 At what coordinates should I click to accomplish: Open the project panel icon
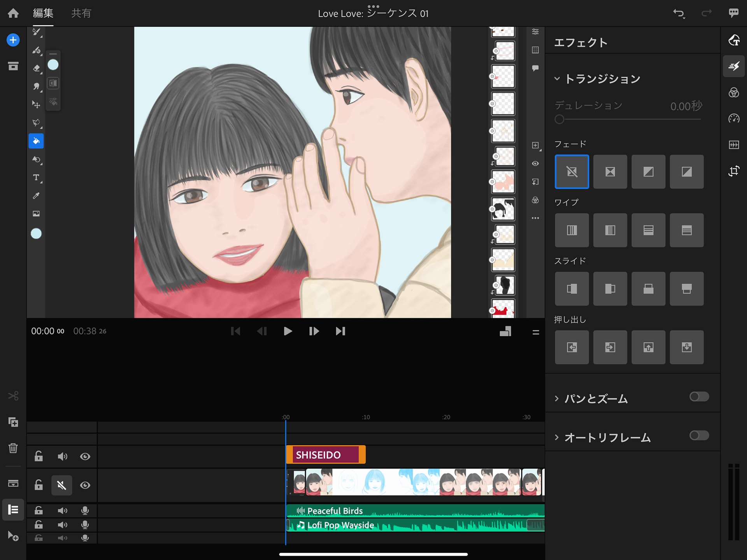13,66
